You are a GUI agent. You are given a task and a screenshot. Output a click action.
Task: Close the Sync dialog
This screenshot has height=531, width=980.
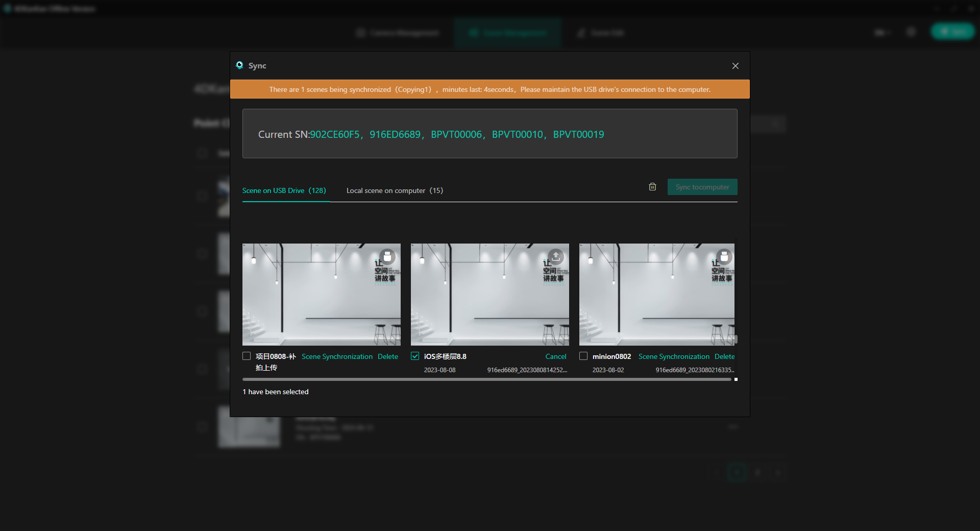(x=735, y=66)
